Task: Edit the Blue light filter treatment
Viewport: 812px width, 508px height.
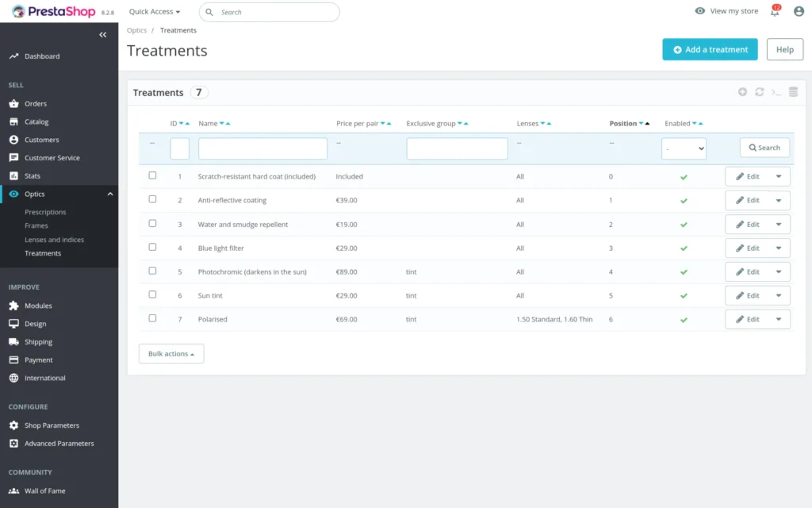Action: 747,248
